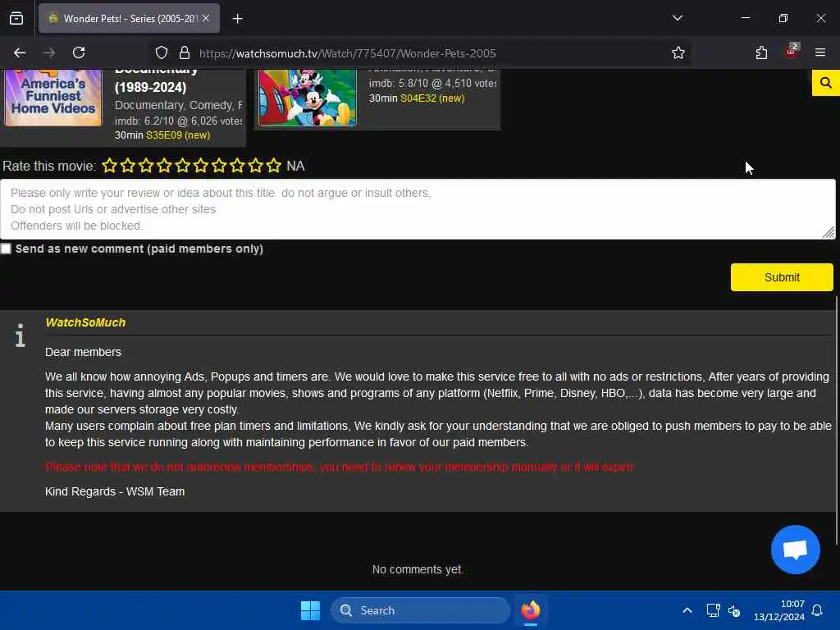
Task: Rate movie one star
Action: click(109, 166)
